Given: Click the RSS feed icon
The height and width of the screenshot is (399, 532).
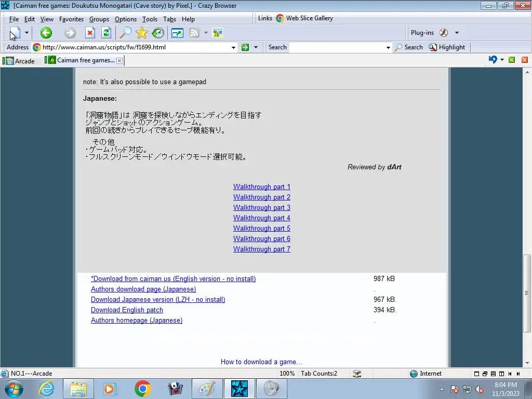Looking at the screenshot, I should pos(194,33).
